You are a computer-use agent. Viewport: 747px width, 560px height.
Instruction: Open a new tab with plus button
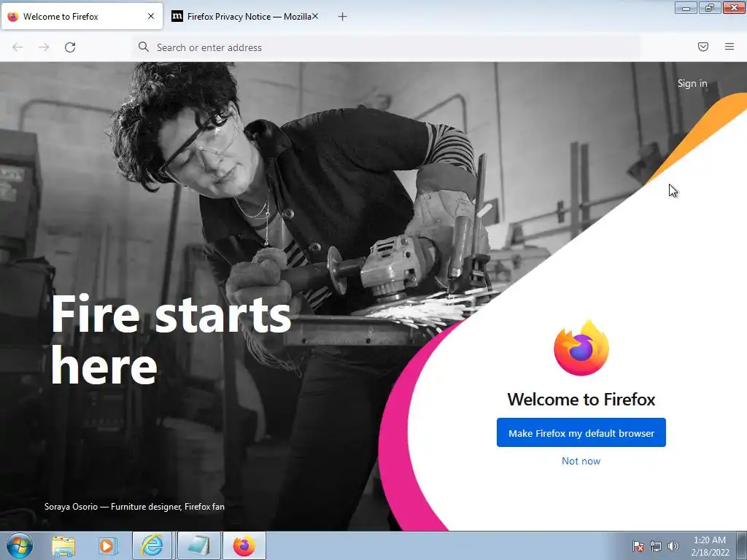pos(343,17)
